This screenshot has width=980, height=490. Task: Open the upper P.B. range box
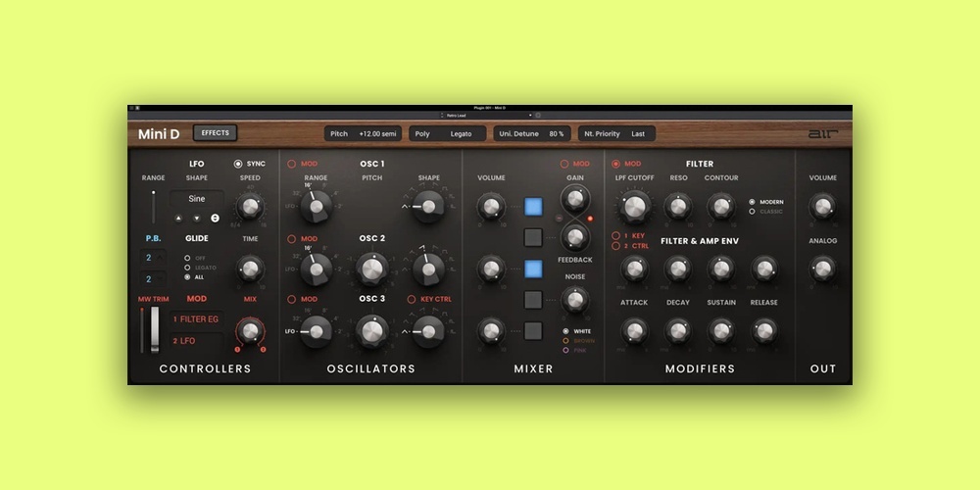pyautogui.click(x=153, y=258)
